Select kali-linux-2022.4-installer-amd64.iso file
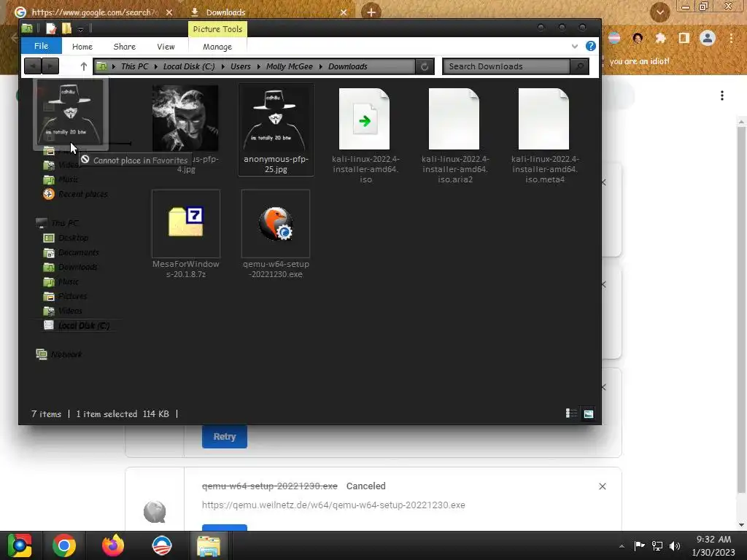The width and height of the screenshot is (747, 560). click(x=365, y=135)
